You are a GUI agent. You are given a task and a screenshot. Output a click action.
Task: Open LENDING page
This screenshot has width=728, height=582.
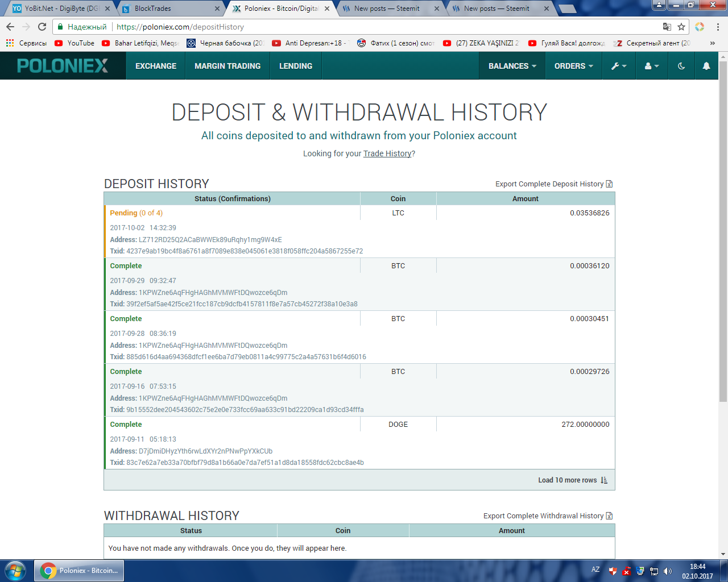[296, 66]
